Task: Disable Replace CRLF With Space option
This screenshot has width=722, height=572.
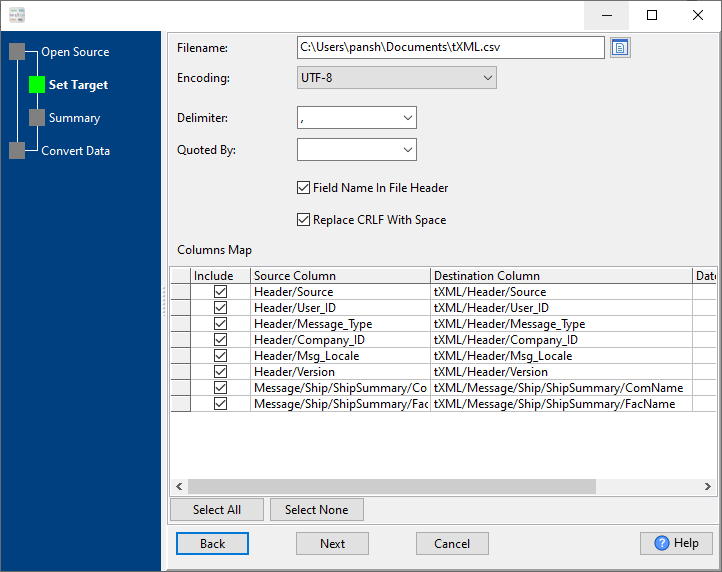Action: click(304, 220)
